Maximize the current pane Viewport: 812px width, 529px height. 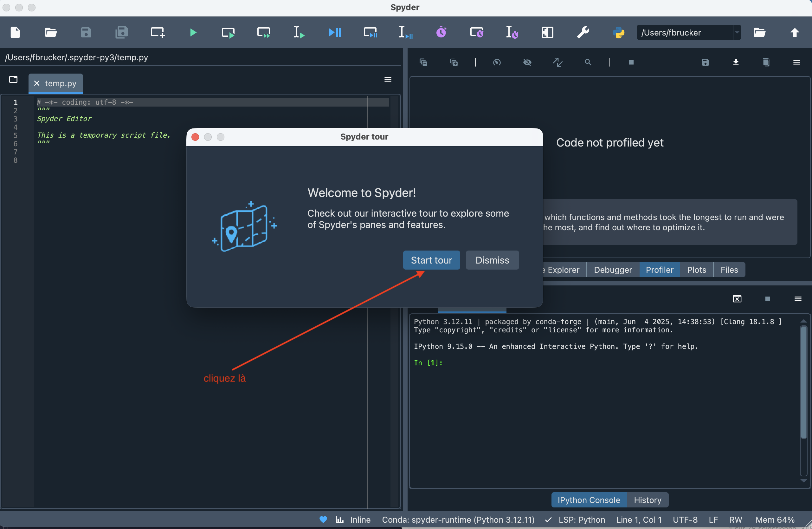(548, 32)
